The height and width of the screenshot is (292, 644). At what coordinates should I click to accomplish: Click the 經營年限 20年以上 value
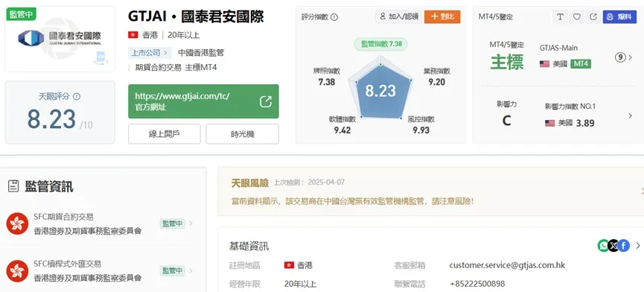(300, 284)
